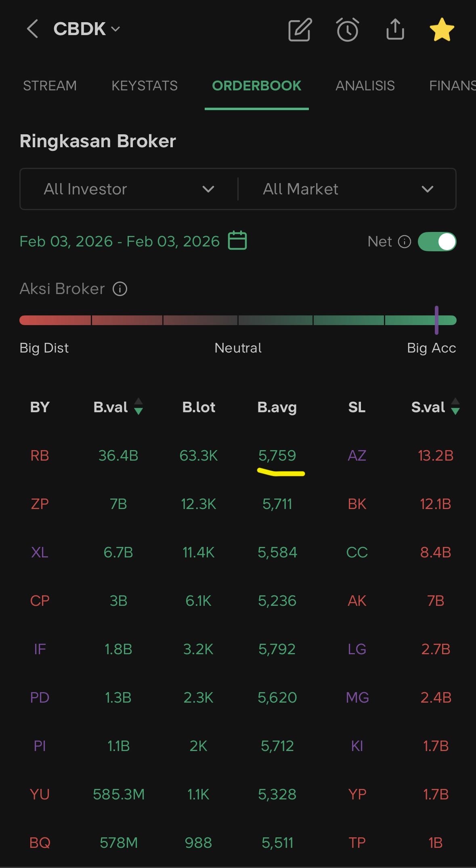Tap the back arrow icon
The image size is (476, 868).
point(32,29)
